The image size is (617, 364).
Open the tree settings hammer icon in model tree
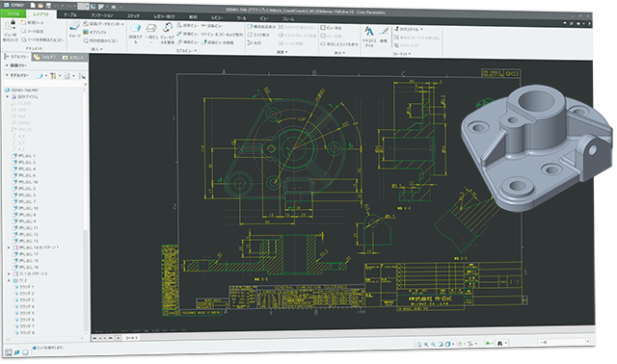click(53, 75)
